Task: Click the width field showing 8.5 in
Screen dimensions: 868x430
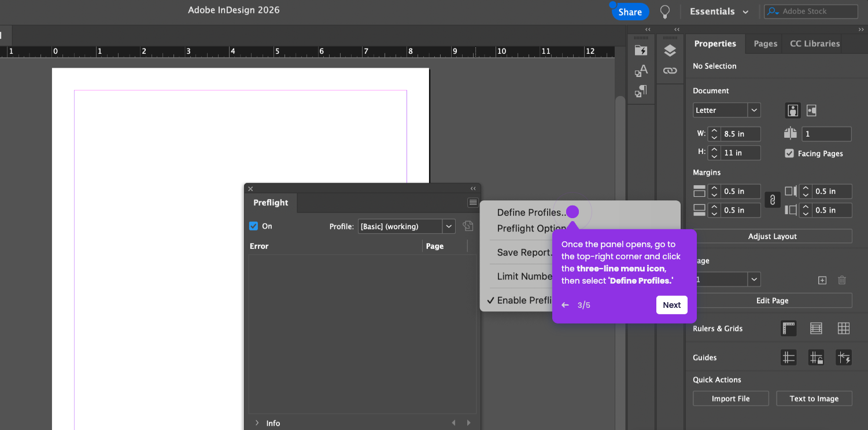Action: [x=740, y=134]
